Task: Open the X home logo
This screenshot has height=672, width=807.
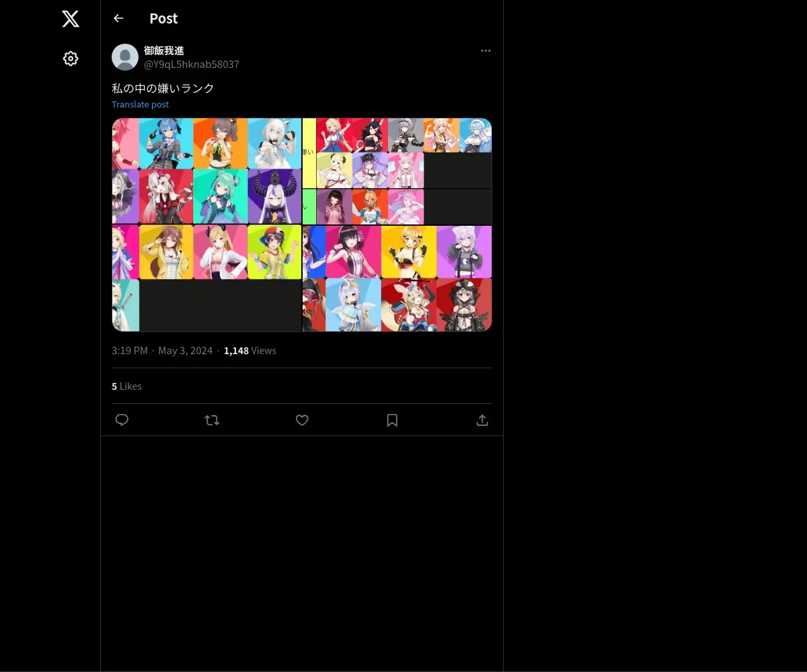Action: [x=71, y=19]
